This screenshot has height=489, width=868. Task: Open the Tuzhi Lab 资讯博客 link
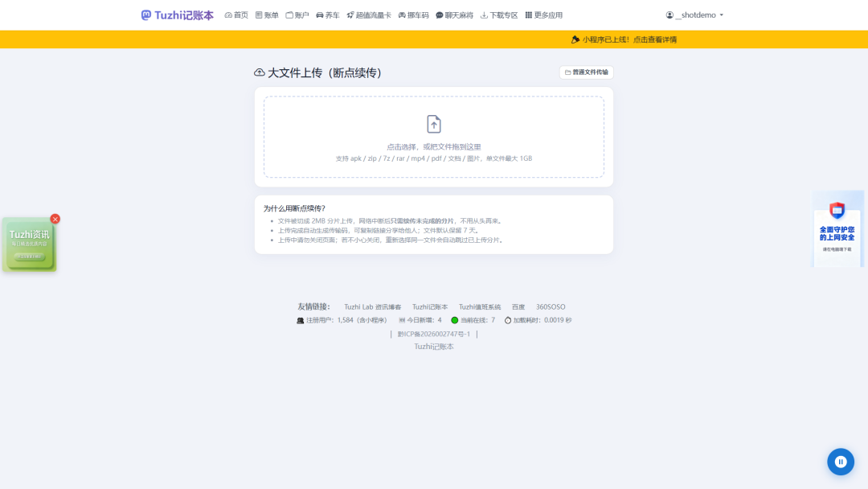click(373, 306)
